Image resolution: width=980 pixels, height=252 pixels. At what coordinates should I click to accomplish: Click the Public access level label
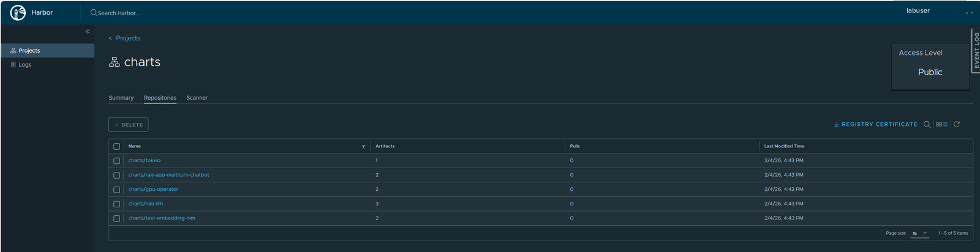(930, 72)
